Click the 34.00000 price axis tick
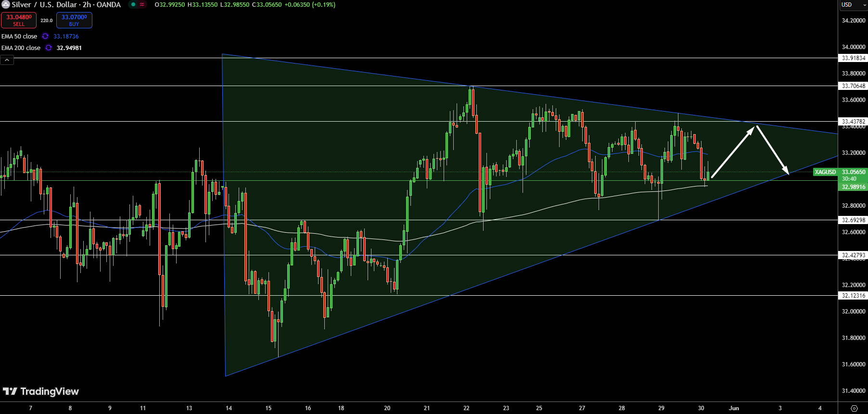Image resolution: width=868 pixels, height=414 pixels. coord(854,47)
